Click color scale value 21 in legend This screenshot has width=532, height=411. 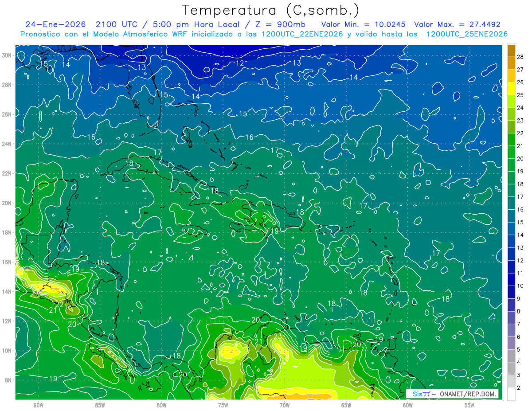click(x=520, y=145)
